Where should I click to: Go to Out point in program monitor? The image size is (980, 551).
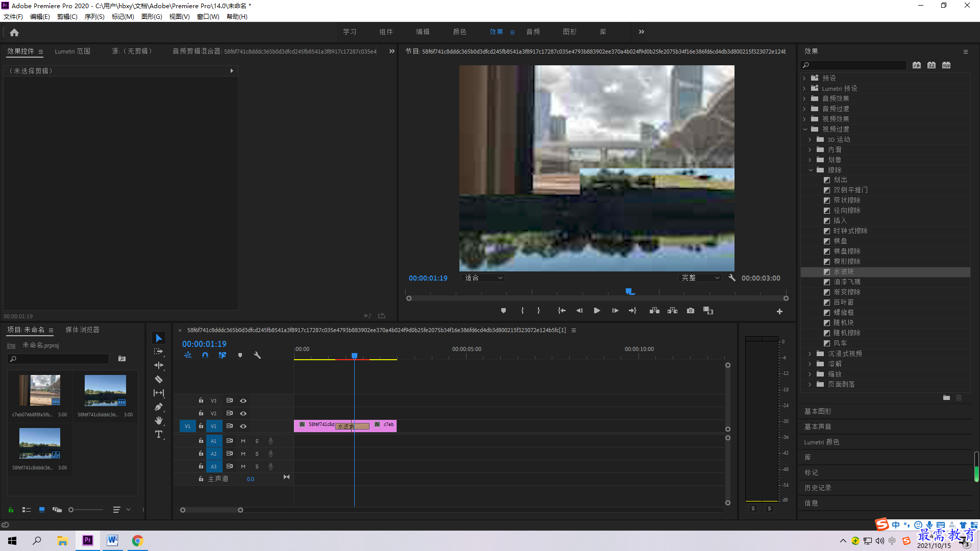tap(632, 311)
